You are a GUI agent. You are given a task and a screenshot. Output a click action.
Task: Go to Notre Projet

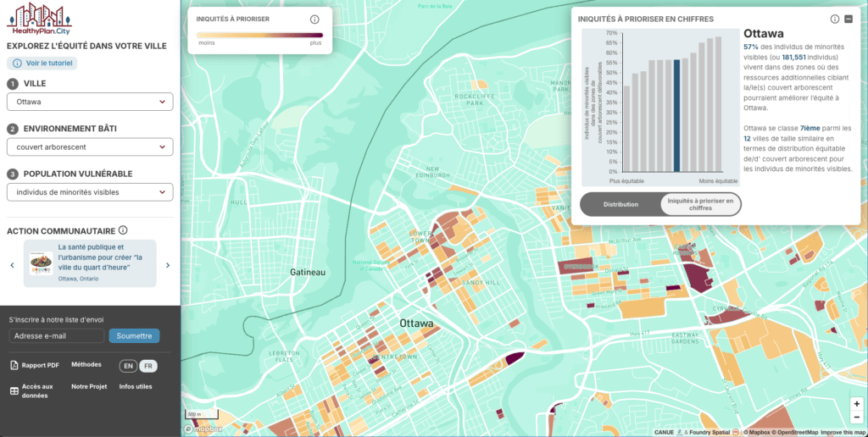click(x=89, y=386)
